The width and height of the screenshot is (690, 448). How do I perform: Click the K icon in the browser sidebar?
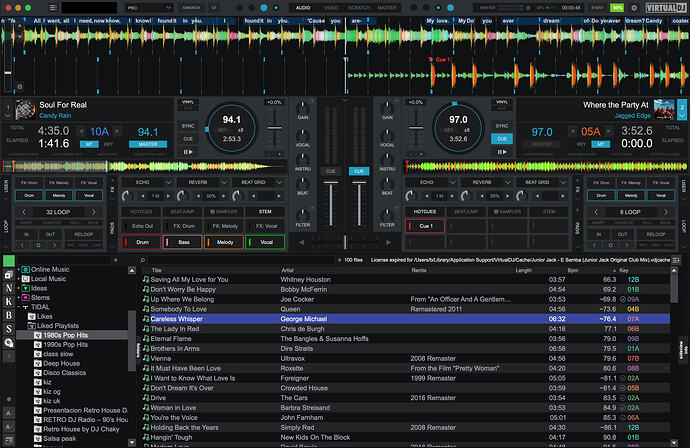[9, 302]
